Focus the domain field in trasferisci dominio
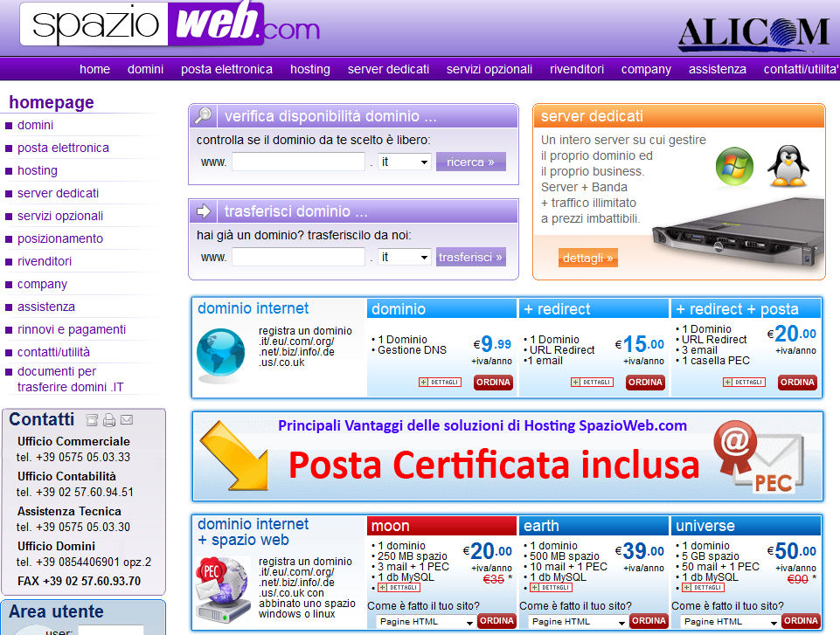This screenshot has height=635, width=840. point(298,257)
